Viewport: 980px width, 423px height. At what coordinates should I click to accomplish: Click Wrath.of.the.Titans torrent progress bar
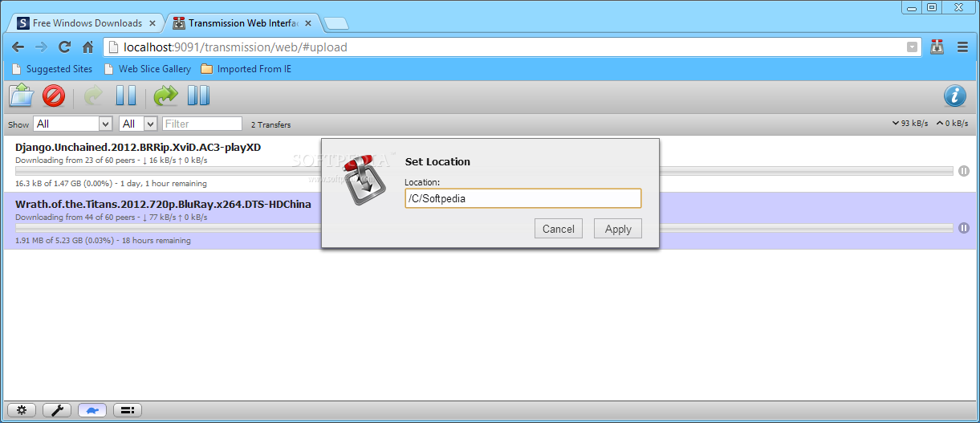pyautogui.click(x=484, y=228)
